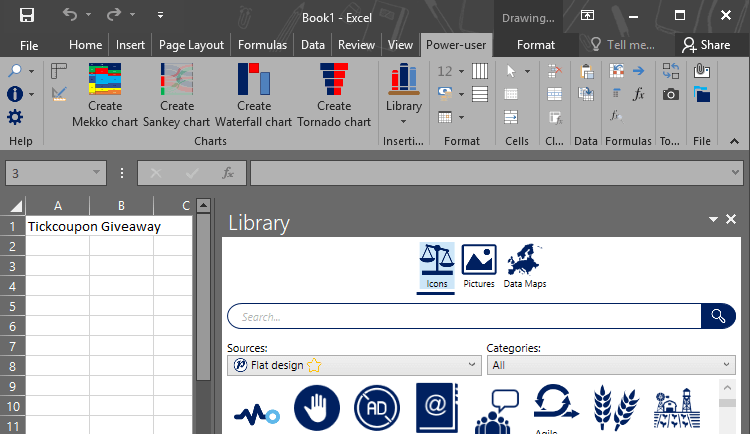This screenshot has width=750, height=434.
Task: Click the info icon in Help group
Action: coord(15,94)
